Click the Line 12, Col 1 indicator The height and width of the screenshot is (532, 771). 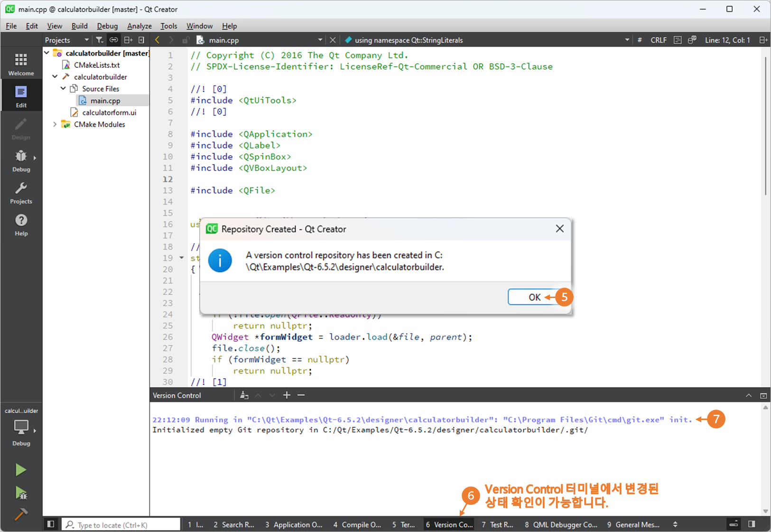pyautogui.click(x=727, y=40)
